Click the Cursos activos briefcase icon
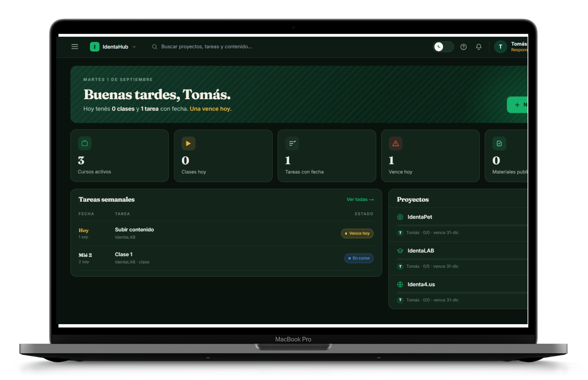 (85, 143)
